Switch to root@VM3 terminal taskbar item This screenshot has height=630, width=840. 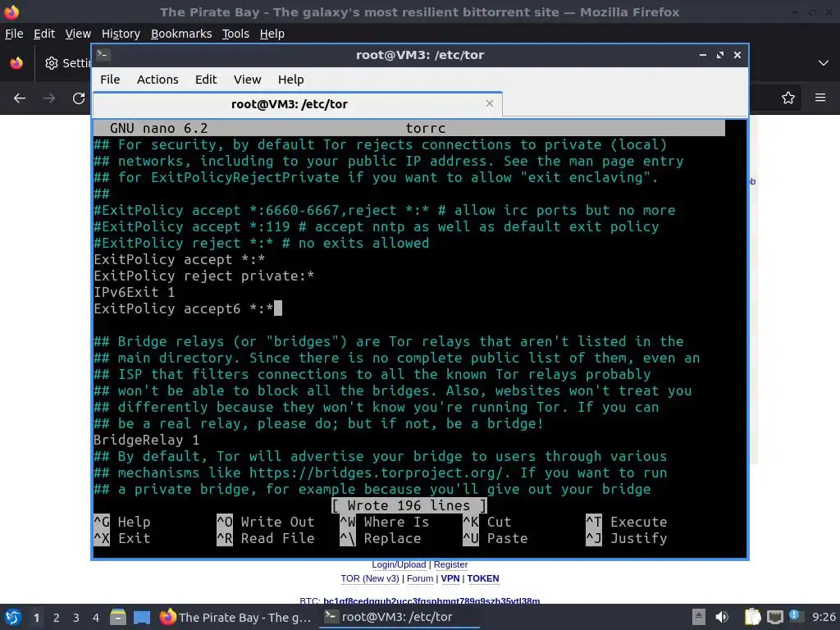click(399, 617)
